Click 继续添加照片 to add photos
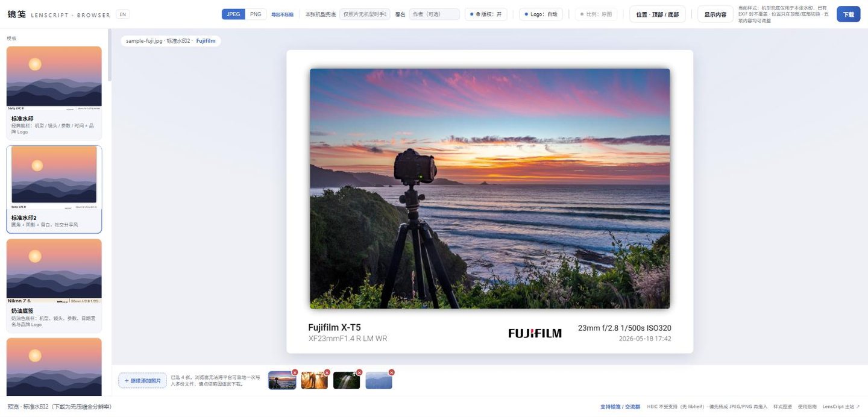 143,380
